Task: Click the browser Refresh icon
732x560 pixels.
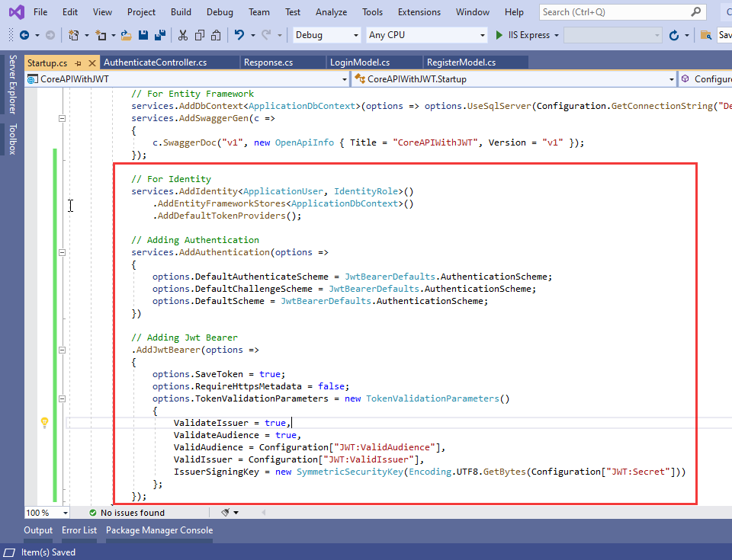Action: coord(673,36)
